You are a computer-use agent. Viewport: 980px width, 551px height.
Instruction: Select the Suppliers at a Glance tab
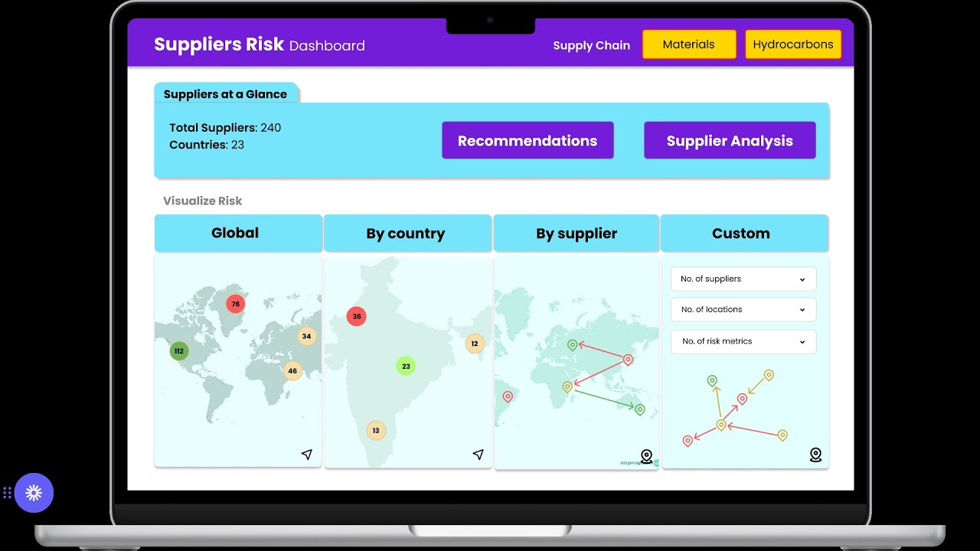click(226, 93)
